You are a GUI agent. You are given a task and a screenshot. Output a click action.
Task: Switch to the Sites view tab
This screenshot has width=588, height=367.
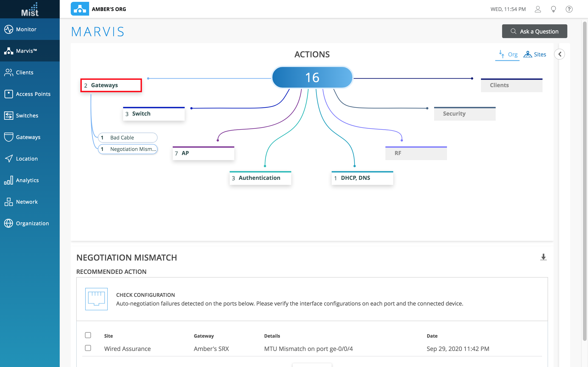point(535,54)
